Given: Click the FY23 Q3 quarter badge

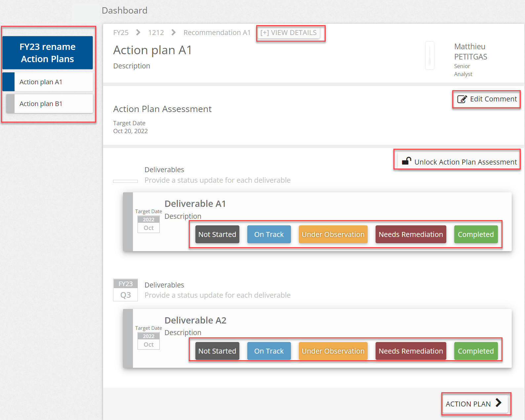Looking at the screenshot, I should 125,290.
